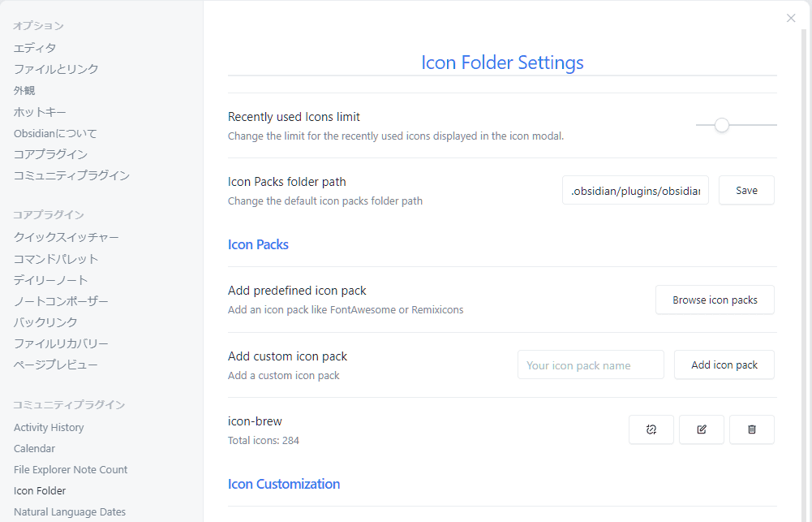Go to 外観 appearance settings
812x522 pixels.
(24, 90)
